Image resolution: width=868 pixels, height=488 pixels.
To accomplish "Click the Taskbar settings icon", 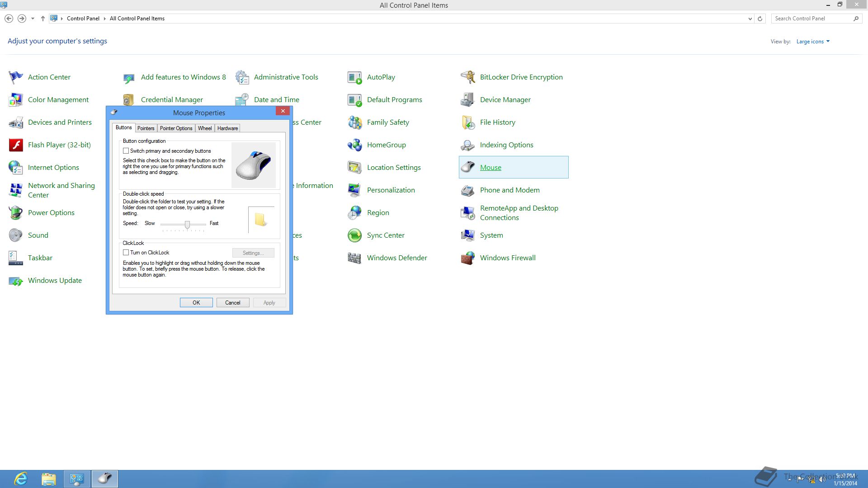I will tap(16, 258).
